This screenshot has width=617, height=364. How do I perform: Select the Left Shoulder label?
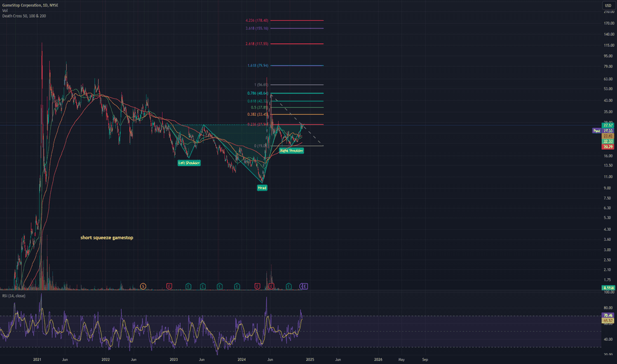coord(189,163)
